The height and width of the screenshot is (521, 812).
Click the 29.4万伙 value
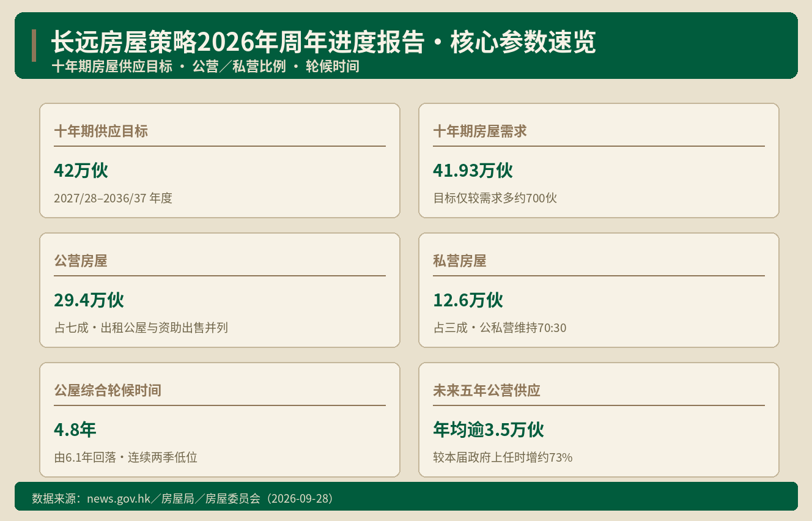[89, 300]
